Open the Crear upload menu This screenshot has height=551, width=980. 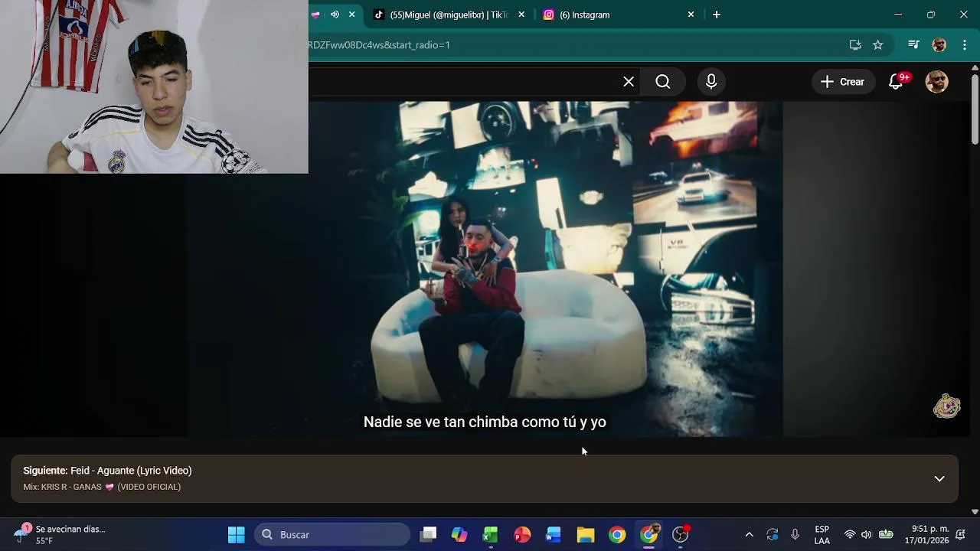(x=843, y=82)
